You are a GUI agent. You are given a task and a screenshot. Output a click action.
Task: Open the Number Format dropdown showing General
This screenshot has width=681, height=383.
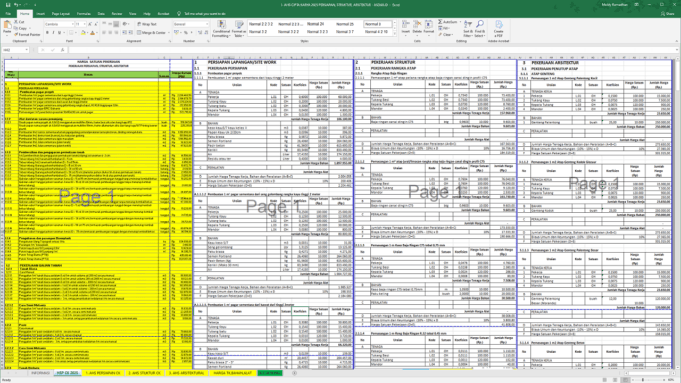pyautogui.click(x=206, y=24)
